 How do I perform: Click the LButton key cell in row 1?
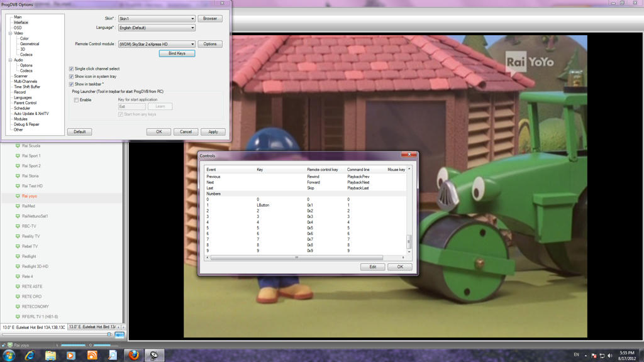point(263,206)
